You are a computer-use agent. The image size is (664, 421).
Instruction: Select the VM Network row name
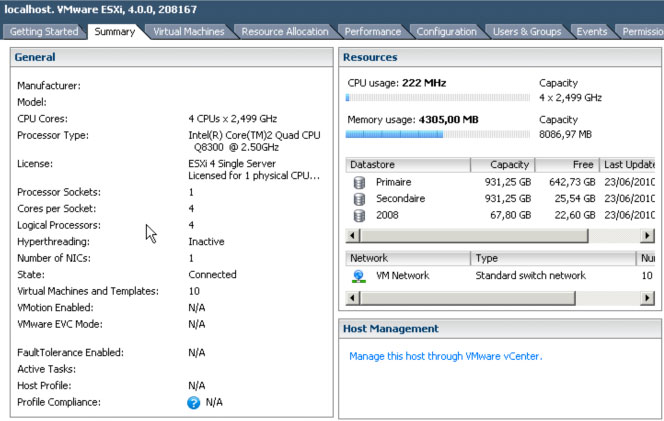[x=402, y=276]
